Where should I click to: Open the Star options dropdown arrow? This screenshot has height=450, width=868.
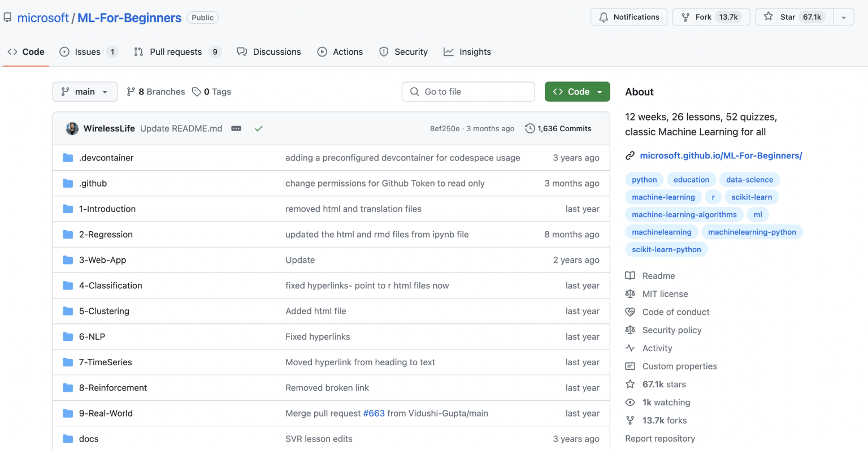point(843,17)
